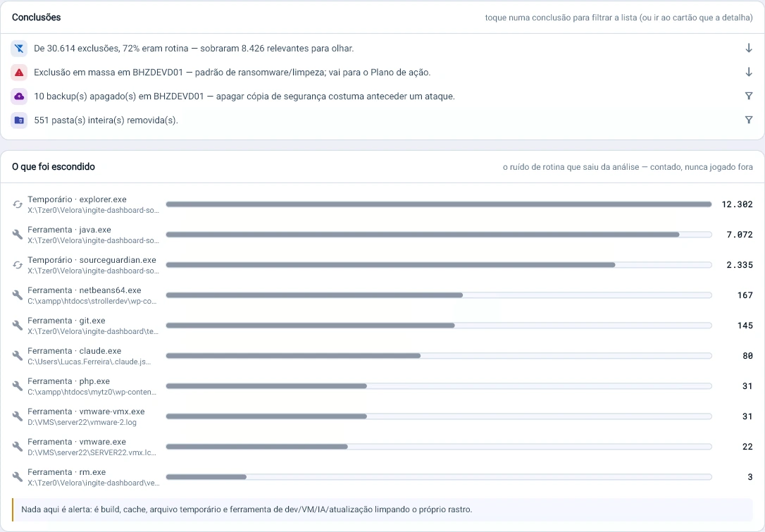Click the purple cloud backup icon
Screen dimensions: 765x532
[x=19, y=96]
